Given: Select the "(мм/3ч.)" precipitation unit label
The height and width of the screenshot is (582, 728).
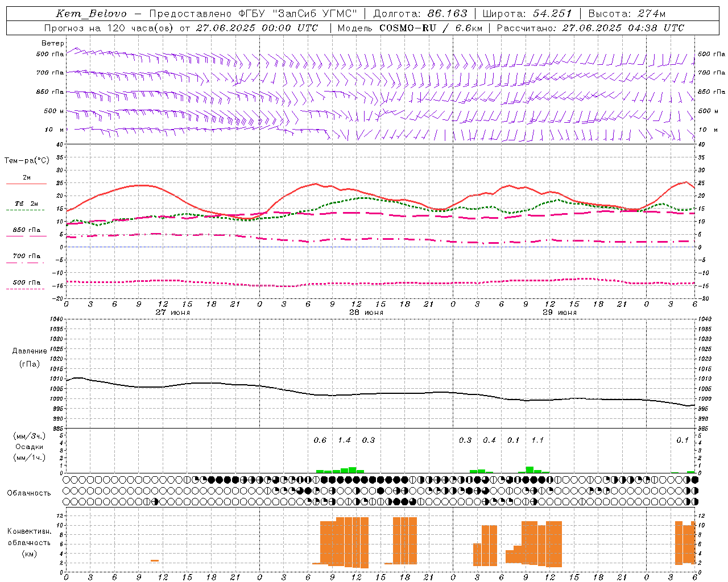Looking at the screenshot, I should click(29, 436).
